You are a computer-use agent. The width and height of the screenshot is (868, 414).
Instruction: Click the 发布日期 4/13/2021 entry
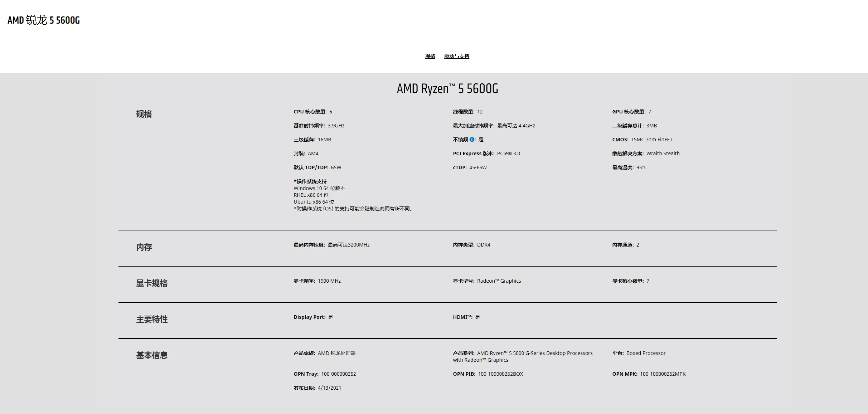click(x=317, y=388)
